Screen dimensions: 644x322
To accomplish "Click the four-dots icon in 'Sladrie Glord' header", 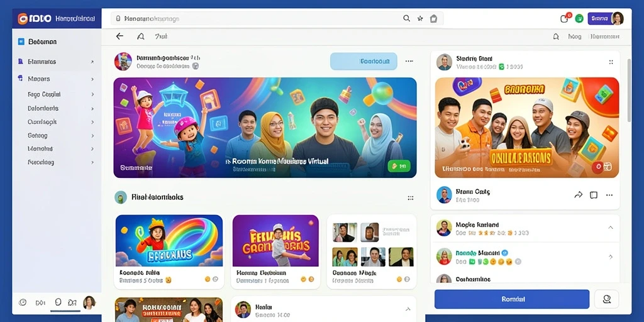I will tap(611, 62).
